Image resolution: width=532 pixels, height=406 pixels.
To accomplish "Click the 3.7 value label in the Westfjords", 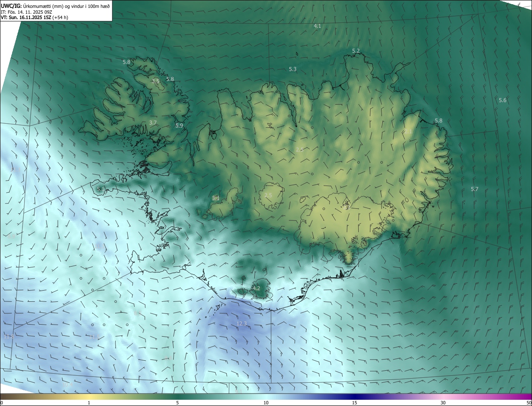I will click(153, 122).
